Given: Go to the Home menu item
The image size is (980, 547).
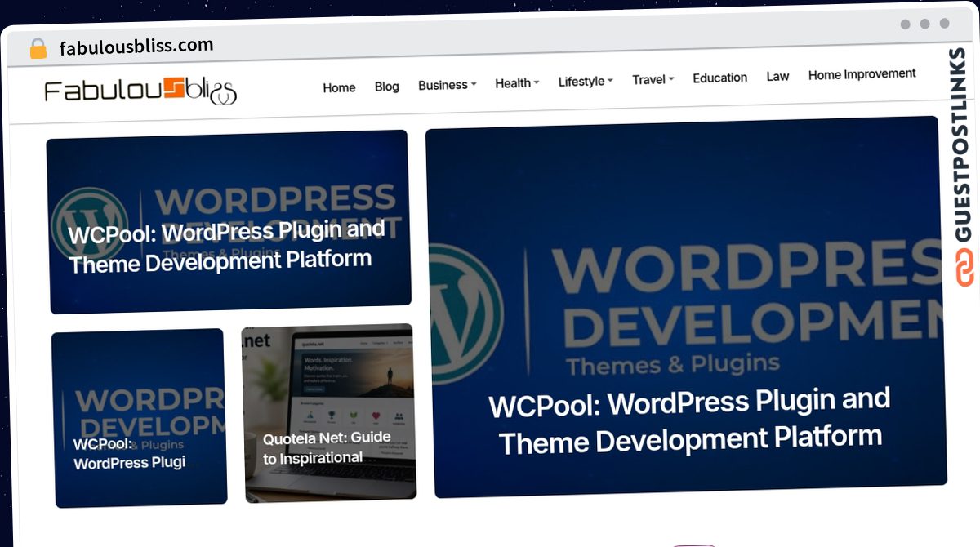Looking at the screenshot, I should click(x=339, y=87).
